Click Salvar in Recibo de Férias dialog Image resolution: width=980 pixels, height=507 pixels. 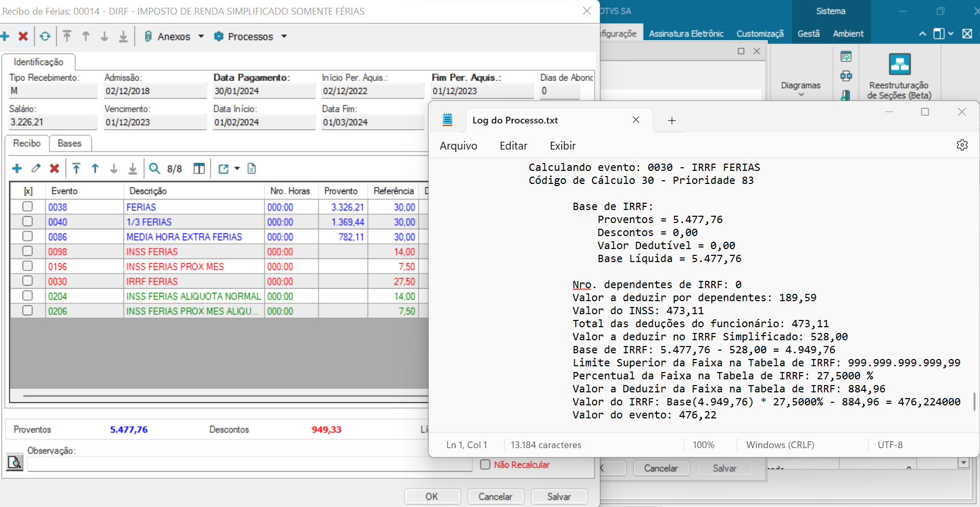tap(559, 497)
